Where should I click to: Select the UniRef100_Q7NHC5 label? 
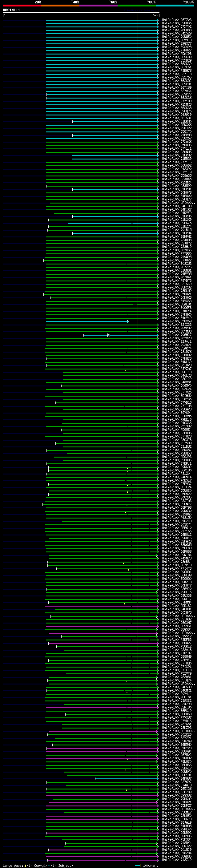tap(177, 358)
